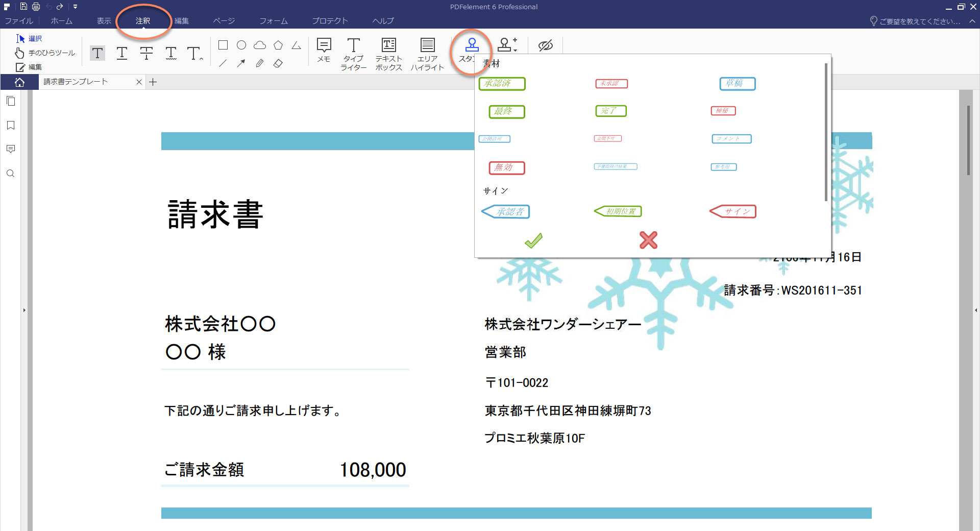Click the 編集 tool in the left toolbar group
The image size is (980, 531).
tap(29, 67)
